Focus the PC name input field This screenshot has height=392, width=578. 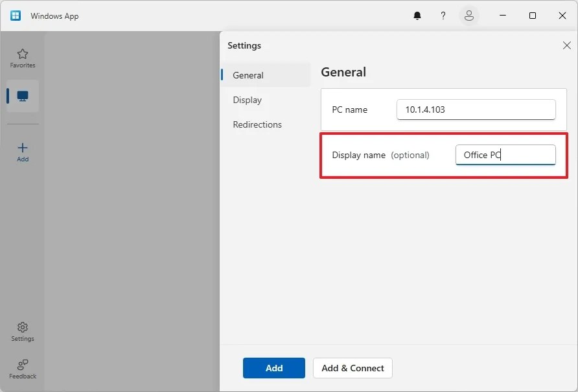(476, 110)
